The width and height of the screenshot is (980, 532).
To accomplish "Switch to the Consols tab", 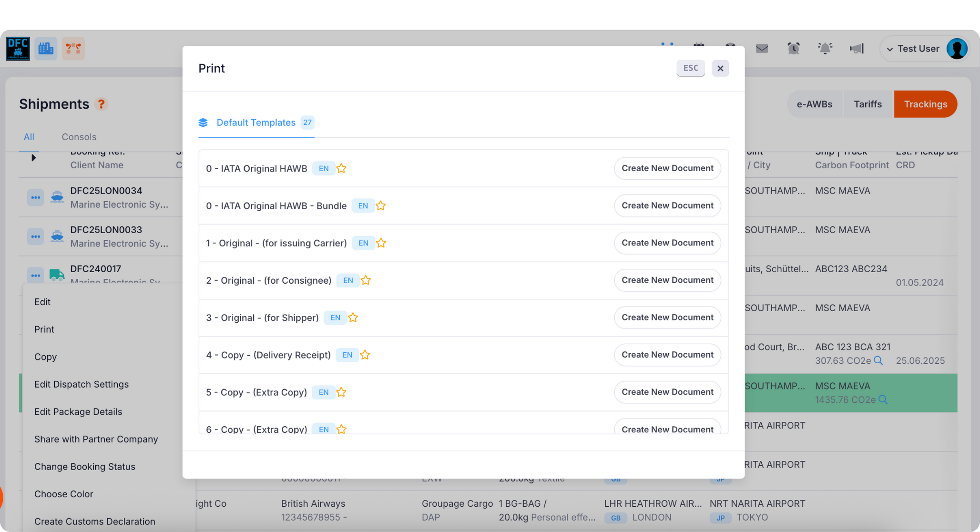I will tap(79, 137).
